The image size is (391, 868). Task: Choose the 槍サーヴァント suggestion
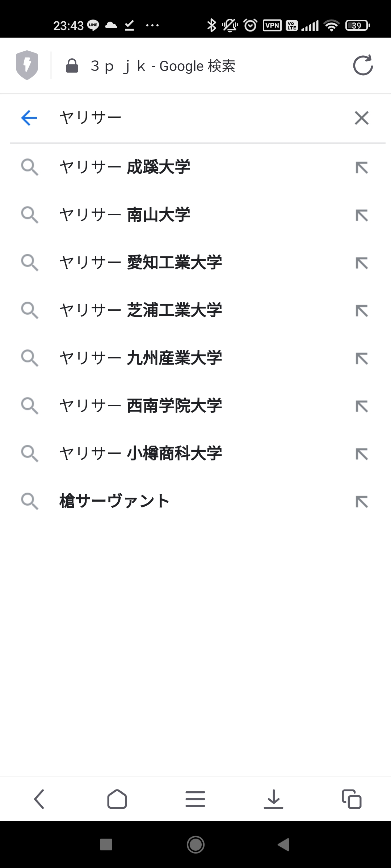pyautogui.click(x=114, y=502)
